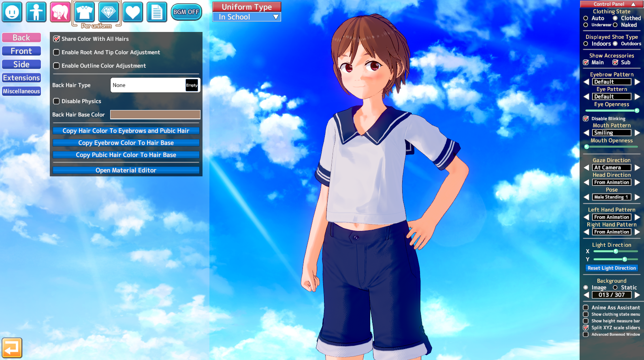Switch to Front hair tab
The width and height of the screenshot is (644, 360).
tap(21, 51)
